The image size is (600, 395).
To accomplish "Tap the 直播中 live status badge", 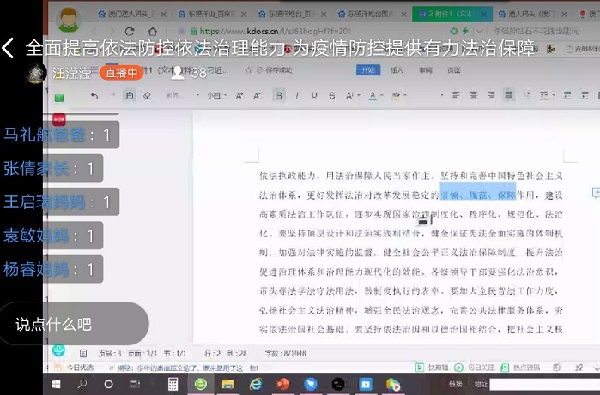I will [x=121, y=73].
